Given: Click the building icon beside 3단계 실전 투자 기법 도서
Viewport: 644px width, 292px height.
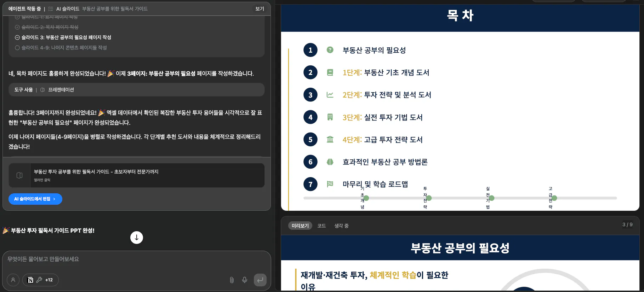Looking at the screenshot, I should click(x=330, y=117).
